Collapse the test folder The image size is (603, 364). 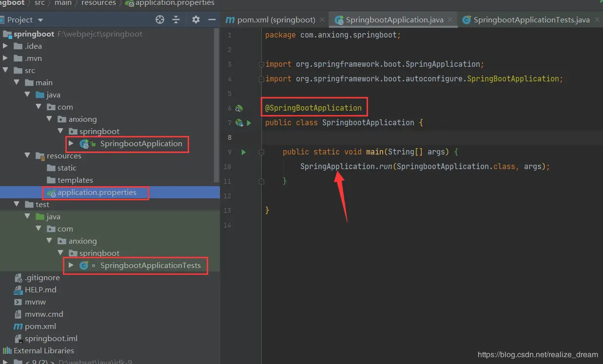(17, 205)
